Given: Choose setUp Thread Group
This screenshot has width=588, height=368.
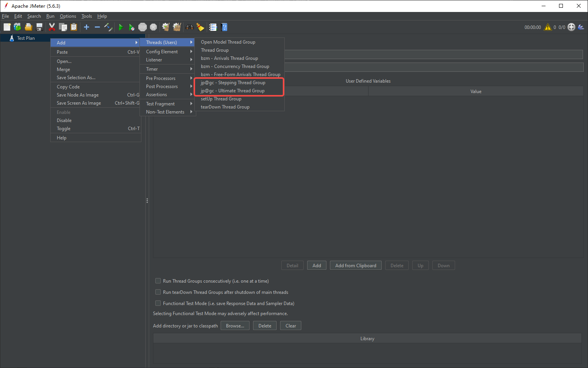Looking at the screenshot, I should pyautogui.click(x=240, y=99).
